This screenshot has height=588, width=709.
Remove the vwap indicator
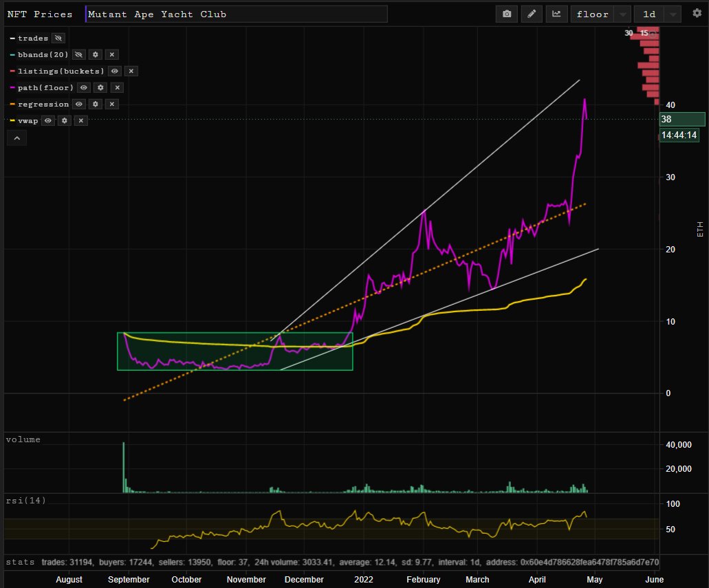tap(80, 121)
